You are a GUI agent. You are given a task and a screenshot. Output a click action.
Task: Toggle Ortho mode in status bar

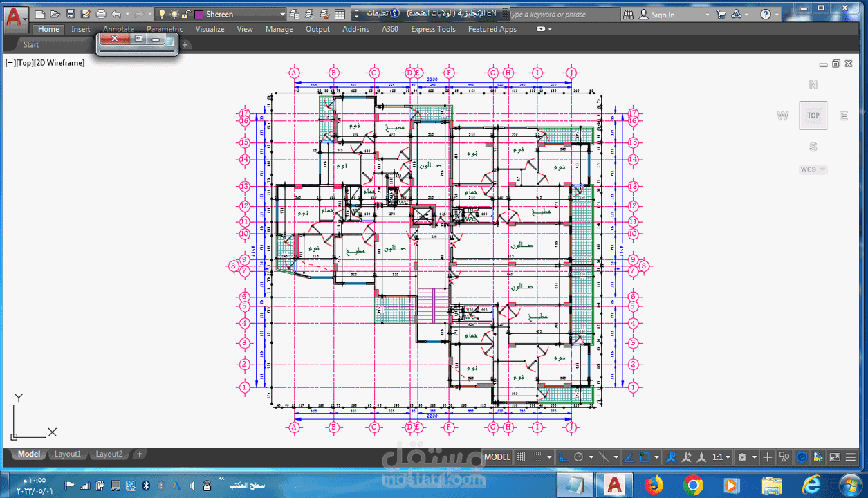(x=563, y=457)
